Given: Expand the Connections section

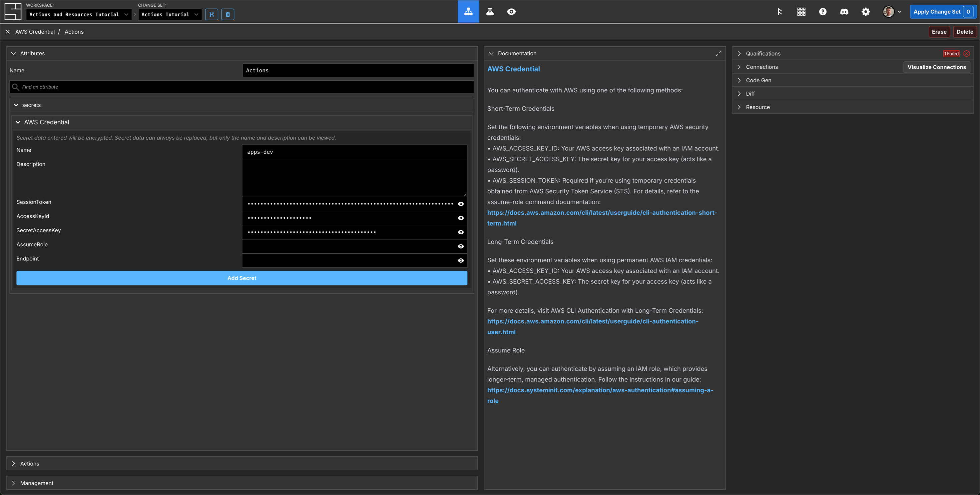Looking at the screenshot, I should 739,67.
